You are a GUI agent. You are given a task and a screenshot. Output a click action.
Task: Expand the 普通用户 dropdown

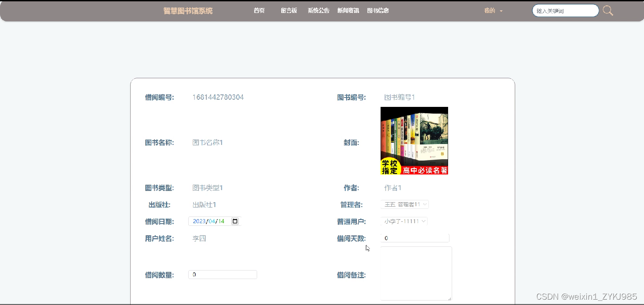pos(404,221)
